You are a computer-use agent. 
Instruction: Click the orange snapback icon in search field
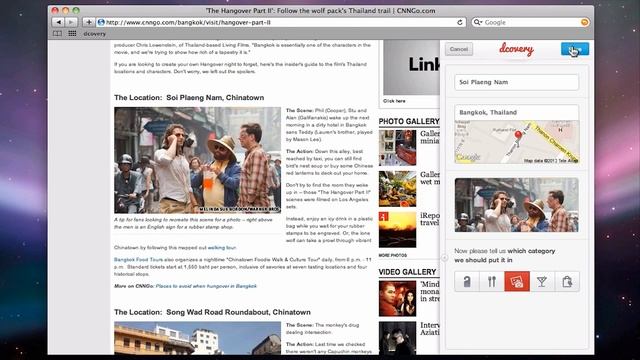pos(584,22)
